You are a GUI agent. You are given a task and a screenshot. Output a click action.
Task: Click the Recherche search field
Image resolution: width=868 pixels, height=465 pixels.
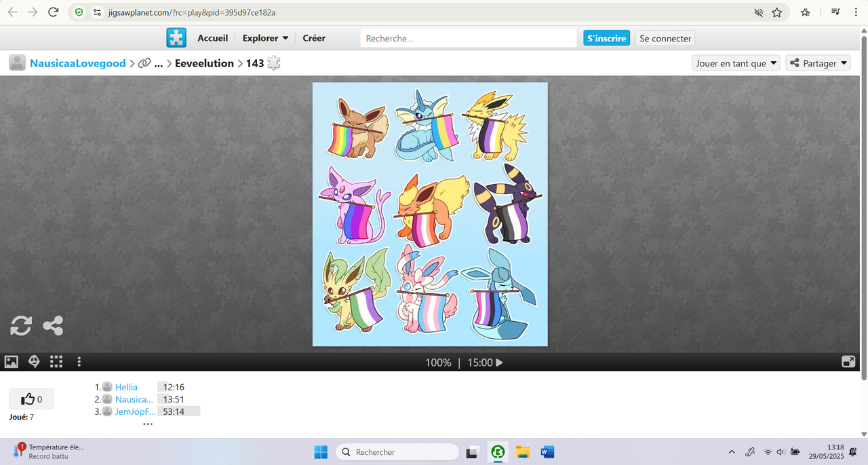point(469,39)
